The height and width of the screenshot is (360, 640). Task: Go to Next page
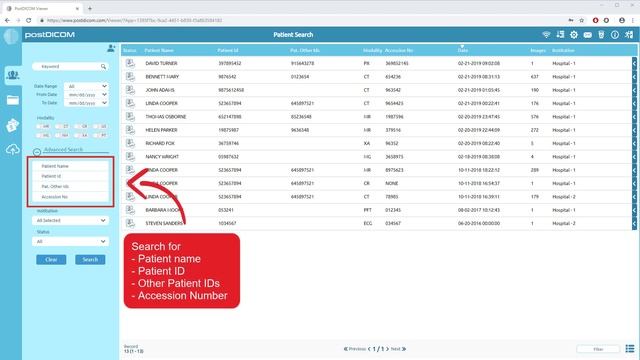click(398, 349)
